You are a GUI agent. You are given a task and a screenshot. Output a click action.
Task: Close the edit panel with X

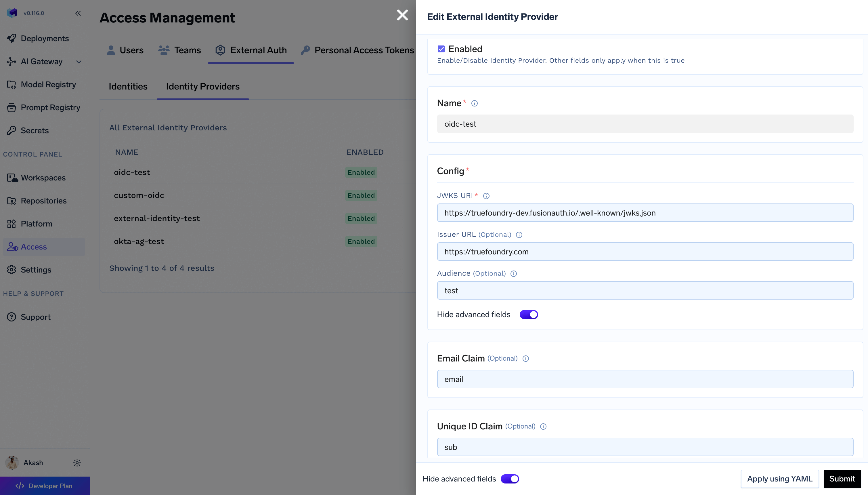tap(402, 15)
